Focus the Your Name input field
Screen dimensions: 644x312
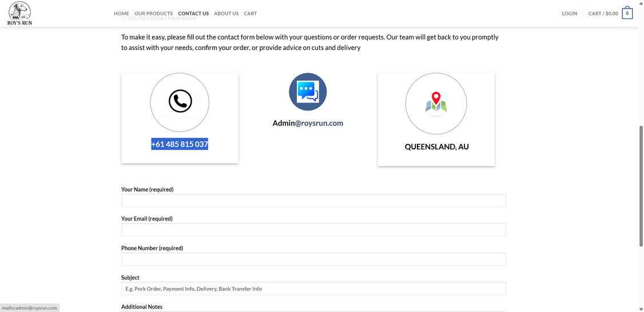[313, 200]
